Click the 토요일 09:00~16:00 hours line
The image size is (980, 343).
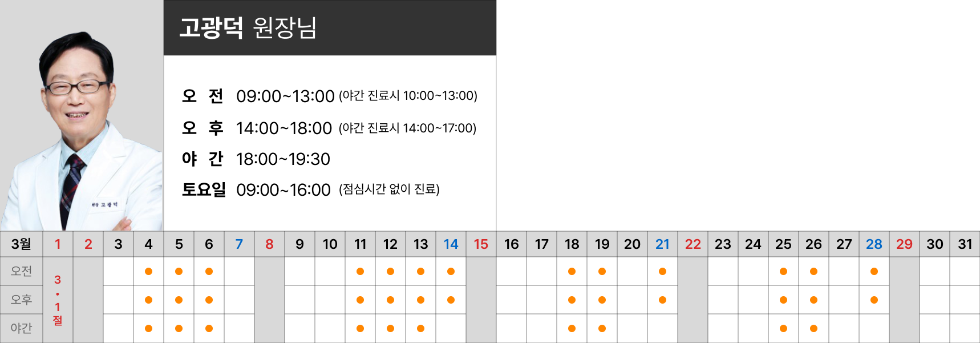[x=311, y=189]
